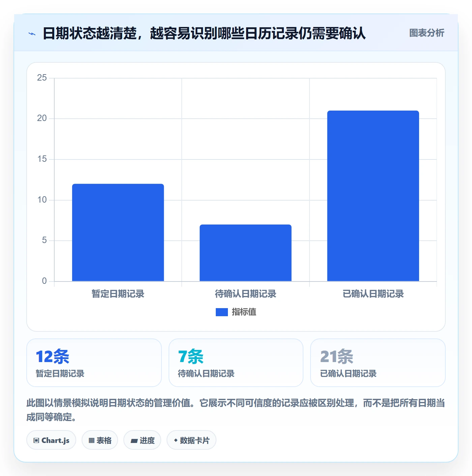Click the grid icon in the 表格 chip
This screenshot has width=472, height=476.
[91, 441]
